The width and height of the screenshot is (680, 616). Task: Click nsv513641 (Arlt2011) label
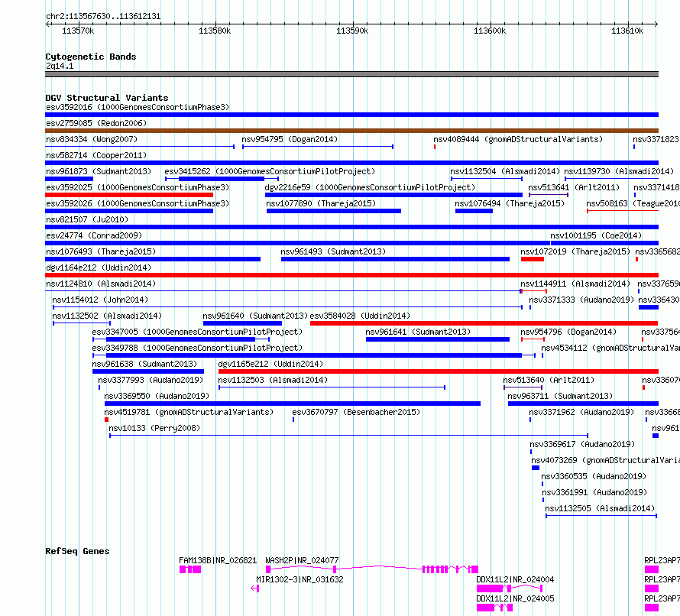(574, 187)
